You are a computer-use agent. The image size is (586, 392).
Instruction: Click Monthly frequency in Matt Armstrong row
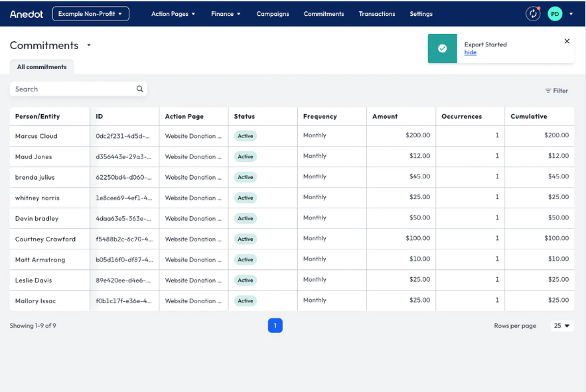click(x=315, y=259)
